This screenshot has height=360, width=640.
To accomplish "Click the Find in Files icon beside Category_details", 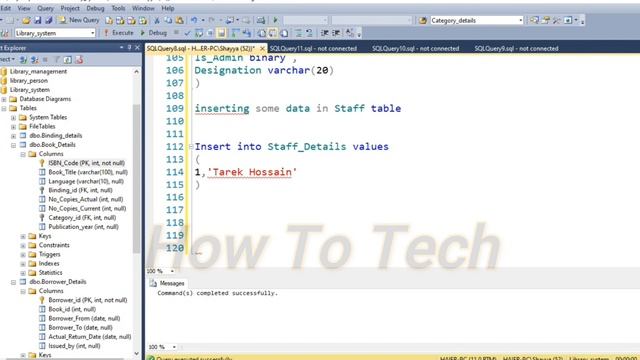I will point(423,20).
